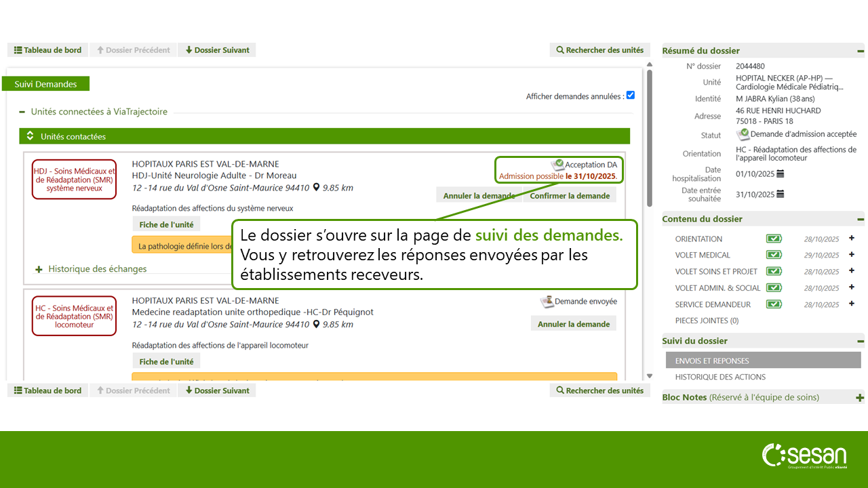Image resolution: width=868 pixels, height=488 pixels.
Task: Select the Suivi Demandes tab
Action: 46,84
